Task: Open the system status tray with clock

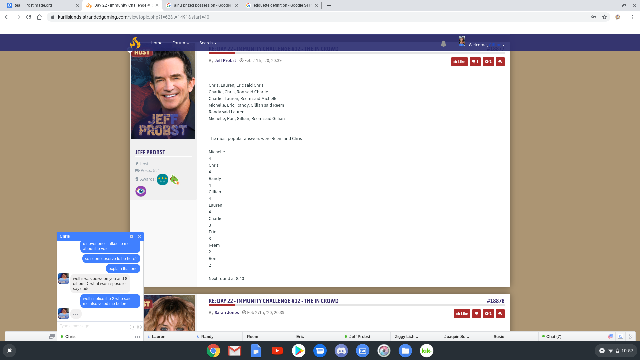Action: tap(617, 351)
